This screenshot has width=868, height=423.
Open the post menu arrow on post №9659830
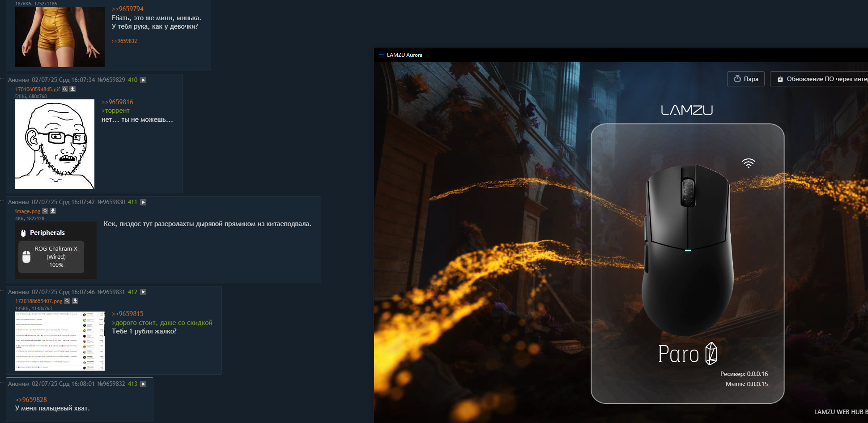[x=143, y=202]
